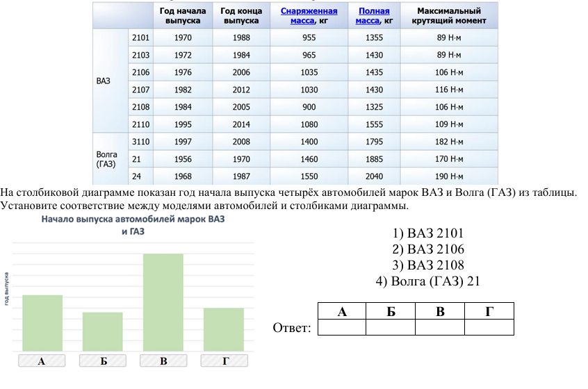The width and height of the screenshot is (588, 389).
Task: Click the Г label button under chart
Action: point(224,361)
